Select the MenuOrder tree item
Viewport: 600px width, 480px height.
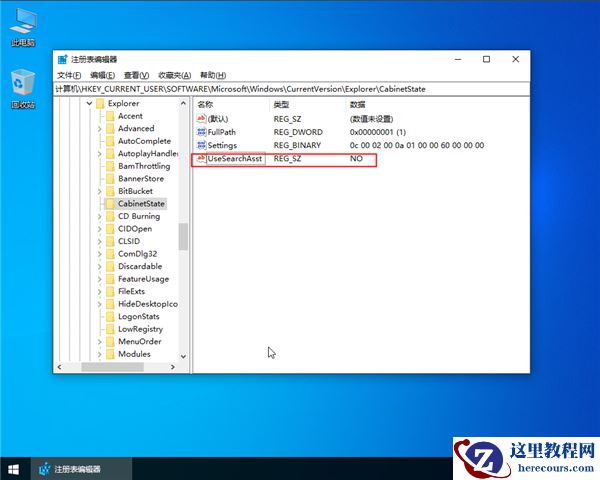click(140, 342)
